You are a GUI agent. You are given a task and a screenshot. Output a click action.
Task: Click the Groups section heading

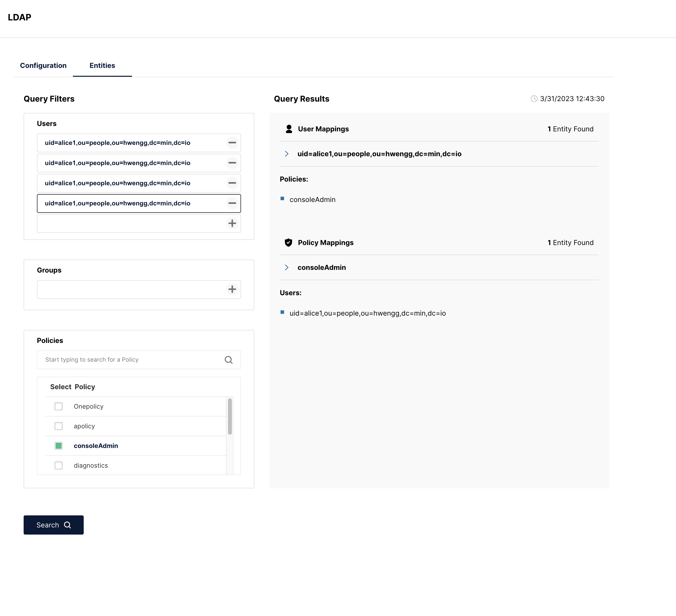point(49,270)
